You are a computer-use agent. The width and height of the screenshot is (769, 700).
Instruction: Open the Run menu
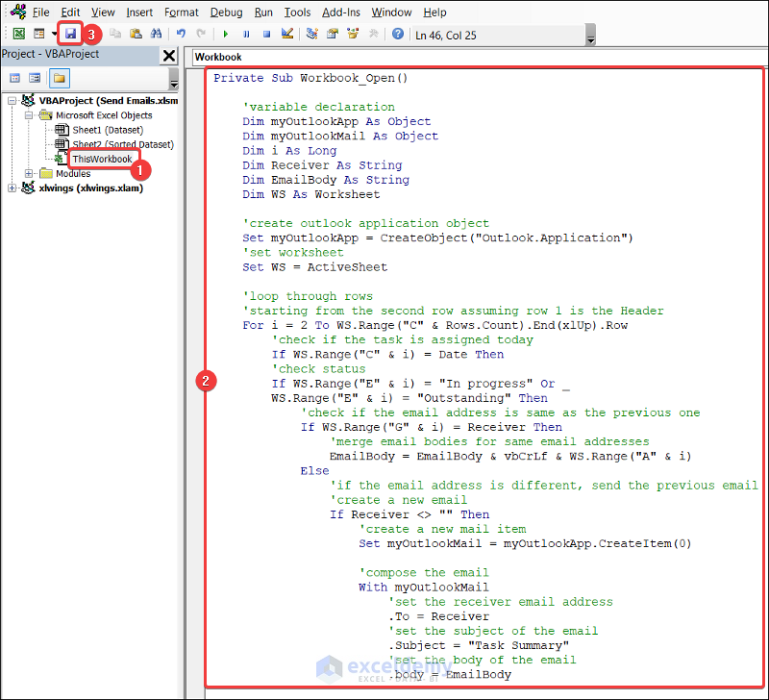point(263,12)
